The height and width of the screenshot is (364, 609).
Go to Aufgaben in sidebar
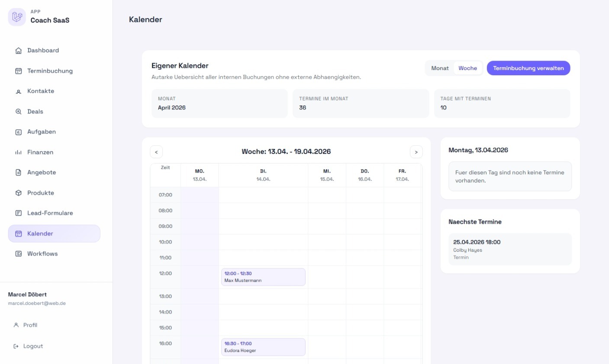[x=54, y=132]
